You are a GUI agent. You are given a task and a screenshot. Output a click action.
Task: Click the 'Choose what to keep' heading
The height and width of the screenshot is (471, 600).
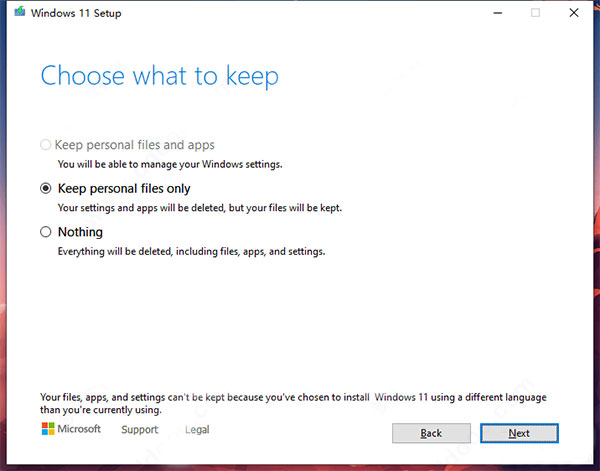tap(160, 76)
